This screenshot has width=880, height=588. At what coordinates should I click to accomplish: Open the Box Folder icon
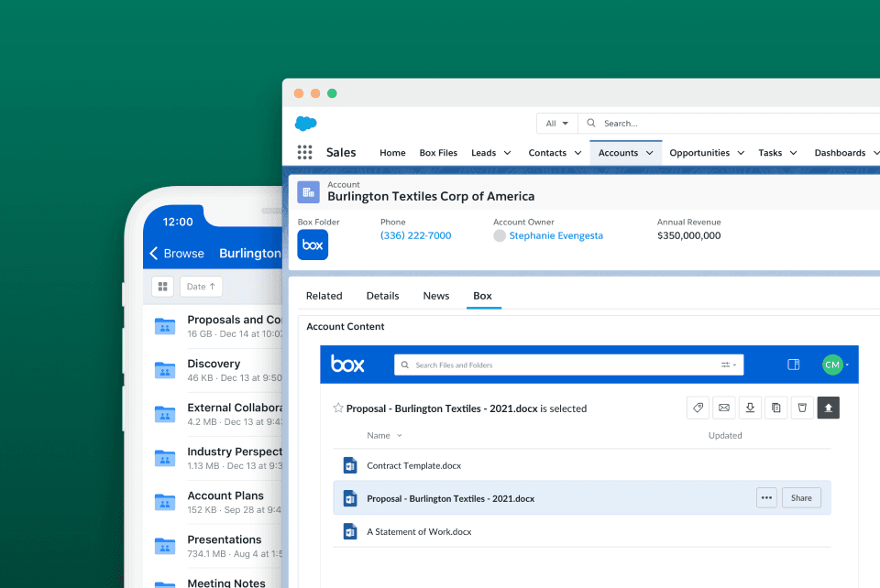click(x=313, y=245)
